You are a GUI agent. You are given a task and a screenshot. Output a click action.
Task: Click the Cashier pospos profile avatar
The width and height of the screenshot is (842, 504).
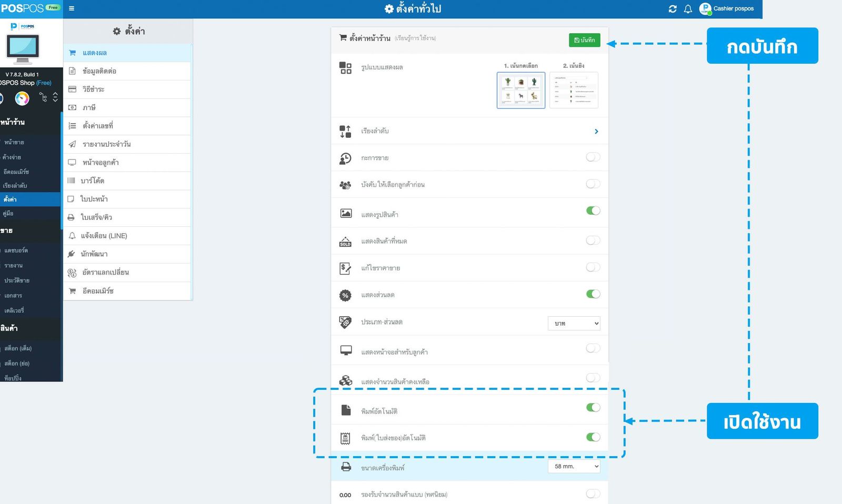(x=705, y=9)
